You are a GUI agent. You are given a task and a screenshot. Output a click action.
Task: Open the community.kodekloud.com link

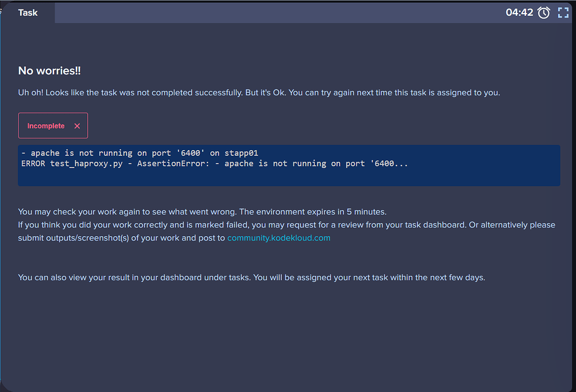[x=278, y=238]
